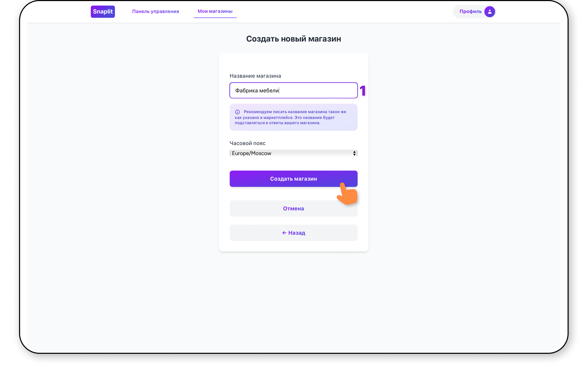Screen dimensions: 588x380
Task: Open the Панель управления tab
Action: click(x=156, y=11)
